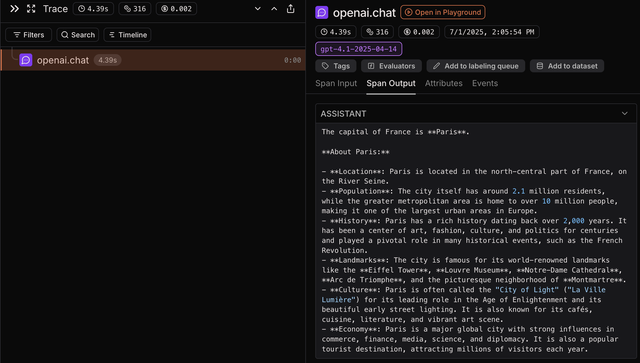The height and width of the screenshot is (363, 640).
Task: Switch to the Span Input tab
Action: tap(336, 83)
